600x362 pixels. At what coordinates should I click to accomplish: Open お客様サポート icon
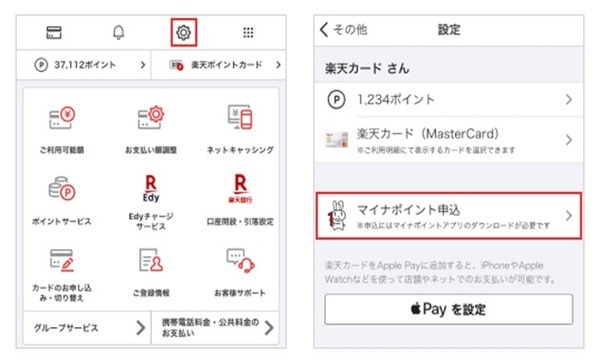(x=240, y=260)
